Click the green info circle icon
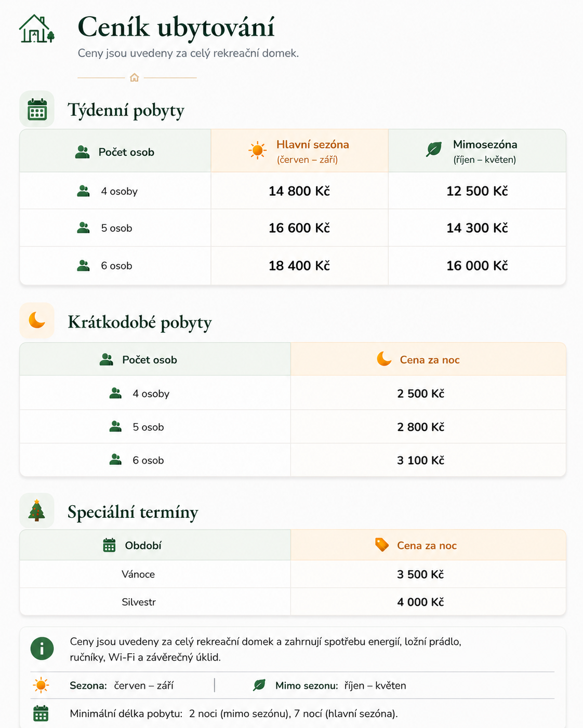Screen dimensions: 583x728 [x=42, y=649]
